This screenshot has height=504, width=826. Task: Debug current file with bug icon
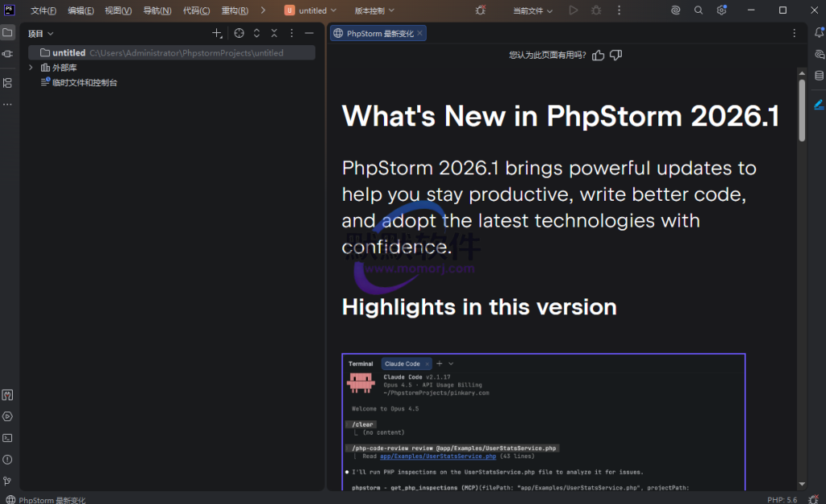[x=596, y=10]
